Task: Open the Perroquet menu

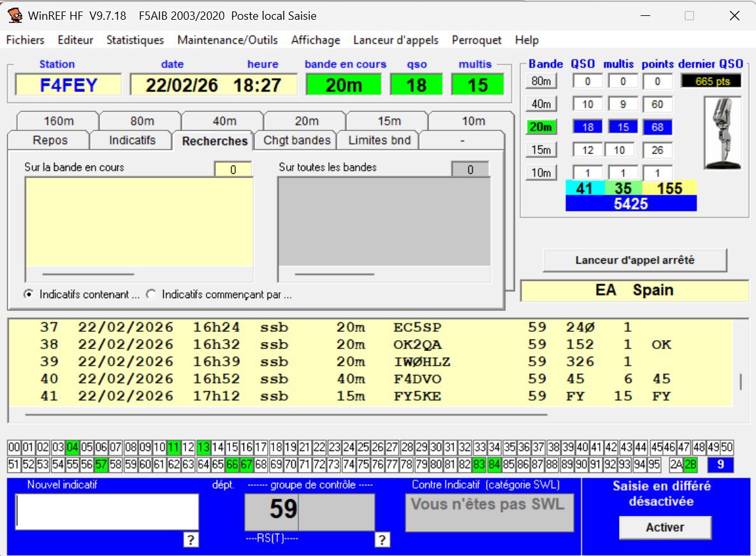Action: coord(476,40)
